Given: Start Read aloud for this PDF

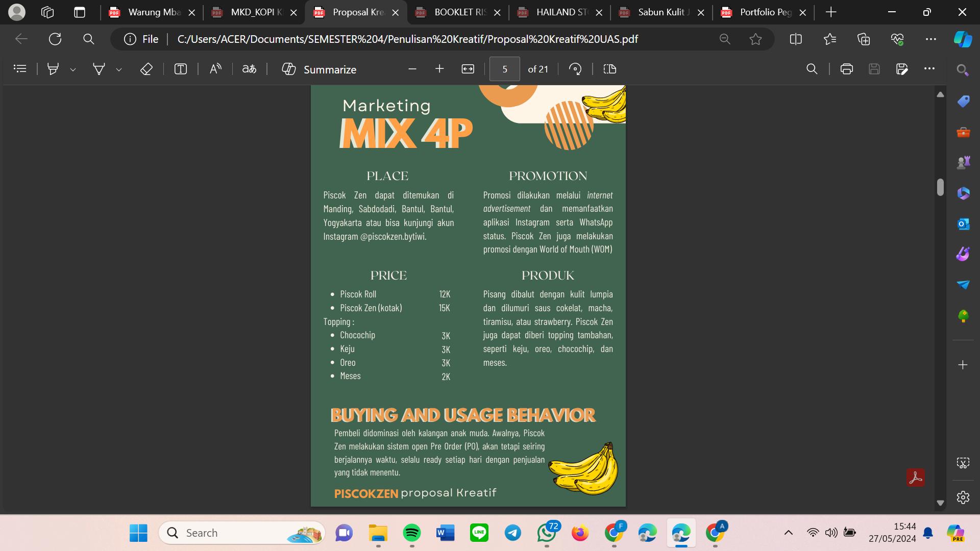Looking at the screenshot, I should point(215,69).
